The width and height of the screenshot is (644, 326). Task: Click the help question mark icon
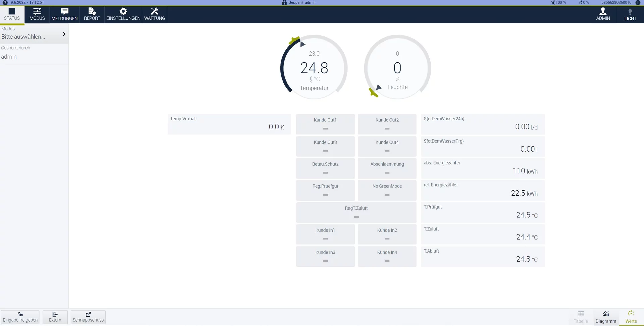5,3
